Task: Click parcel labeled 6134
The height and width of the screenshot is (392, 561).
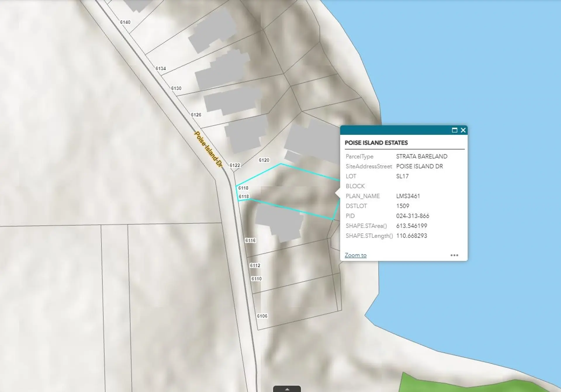Action: 162,68
